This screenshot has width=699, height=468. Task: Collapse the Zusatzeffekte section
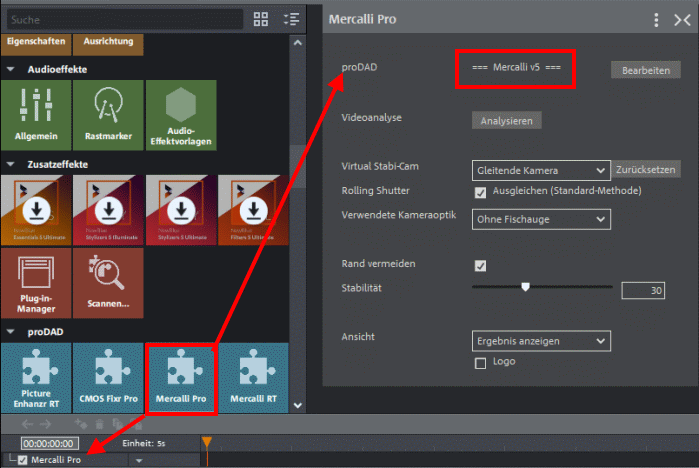11,164
